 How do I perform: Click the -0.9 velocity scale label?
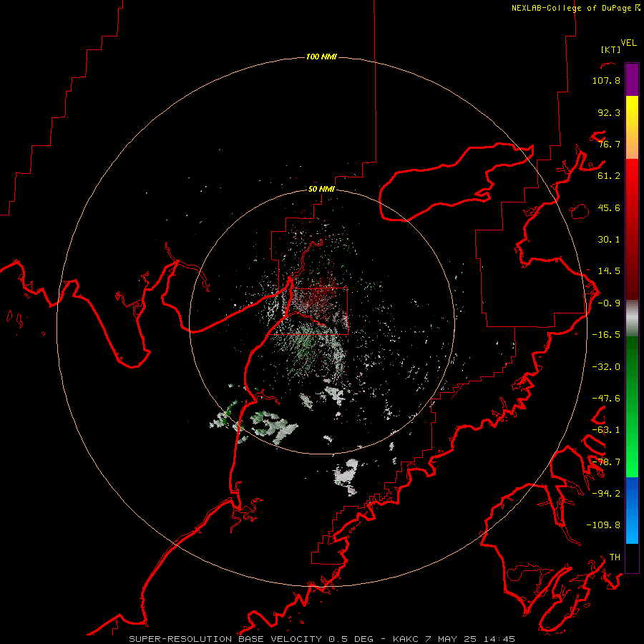609,303
